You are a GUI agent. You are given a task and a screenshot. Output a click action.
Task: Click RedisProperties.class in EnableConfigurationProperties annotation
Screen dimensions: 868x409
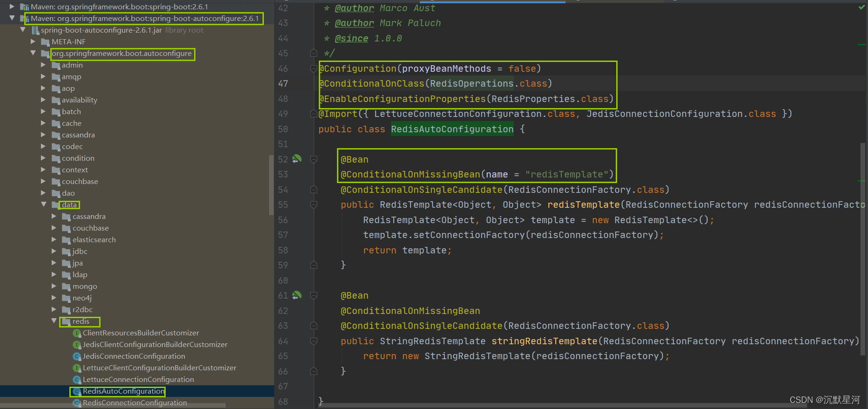click(x=550, y=99)
